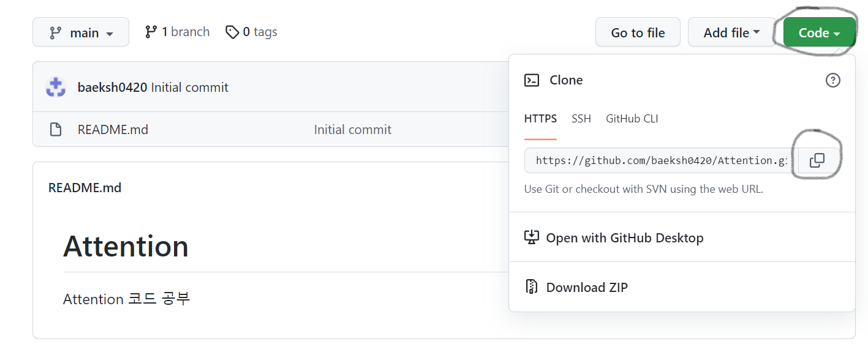Open README.md in the file list
868x355 pixels.
[x=113, y=130]
